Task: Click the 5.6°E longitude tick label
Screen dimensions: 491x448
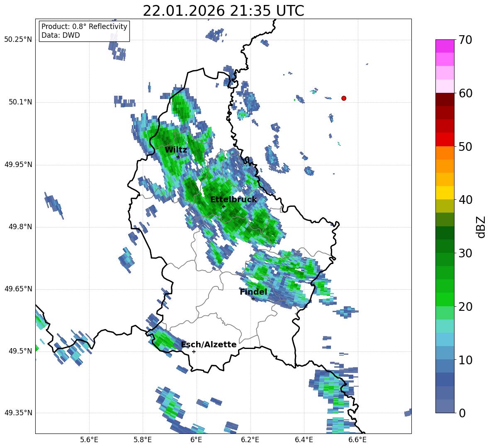Action: 89,440
